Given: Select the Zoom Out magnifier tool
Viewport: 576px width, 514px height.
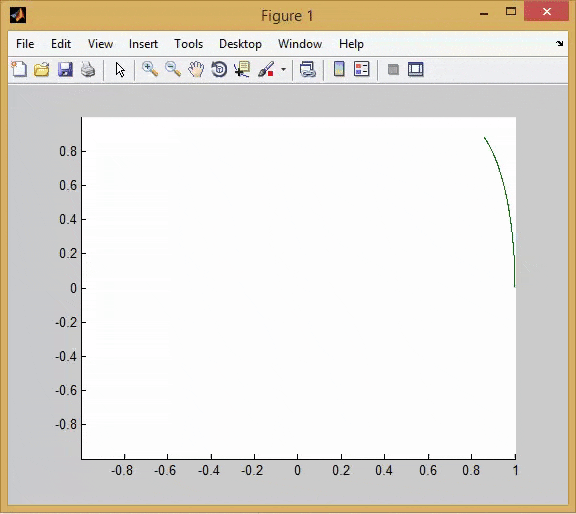Looking at the screenshot, I should tap(173, 69).
